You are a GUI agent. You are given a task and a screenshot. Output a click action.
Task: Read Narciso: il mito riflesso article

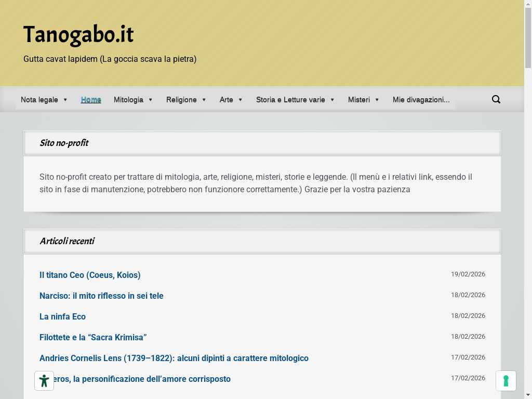101,296
